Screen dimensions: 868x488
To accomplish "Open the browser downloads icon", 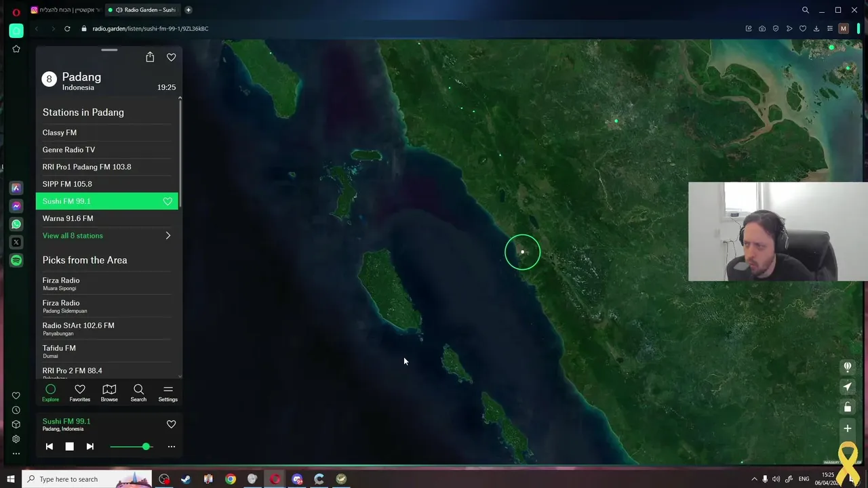I will (x=816, y=28).
